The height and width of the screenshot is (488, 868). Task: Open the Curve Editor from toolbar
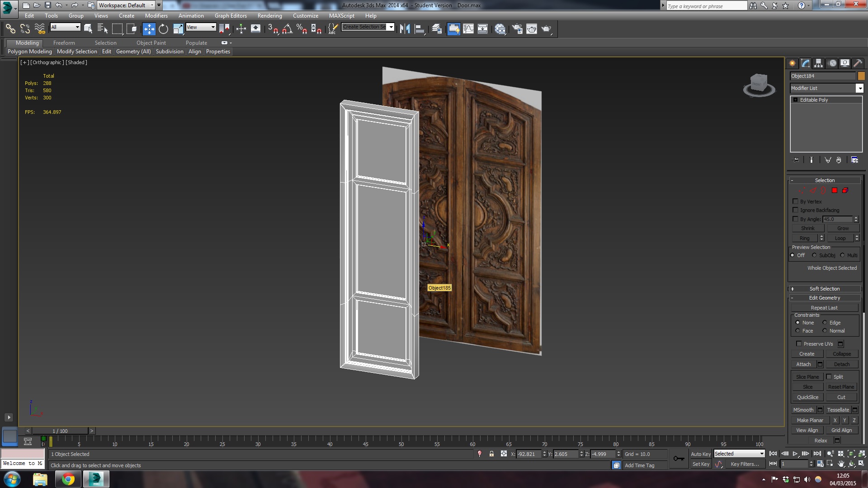pyautogui.click(x=468, y=29)
